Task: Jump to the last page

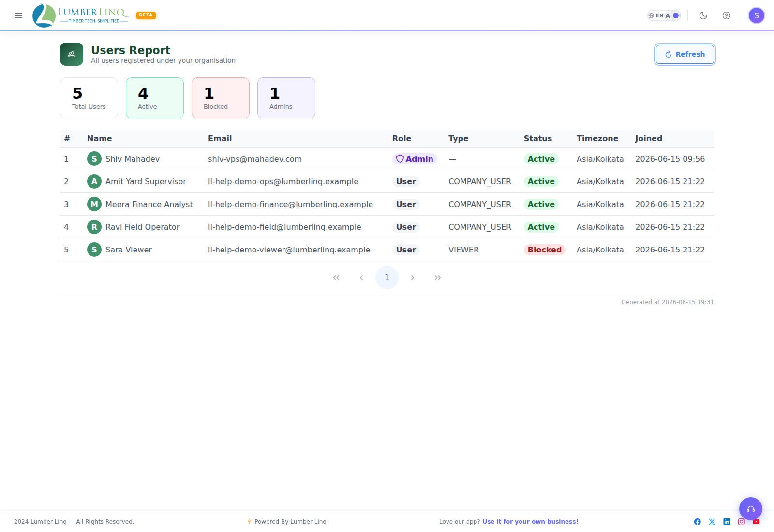Action: pyautogui.click(x=438, y=278)
